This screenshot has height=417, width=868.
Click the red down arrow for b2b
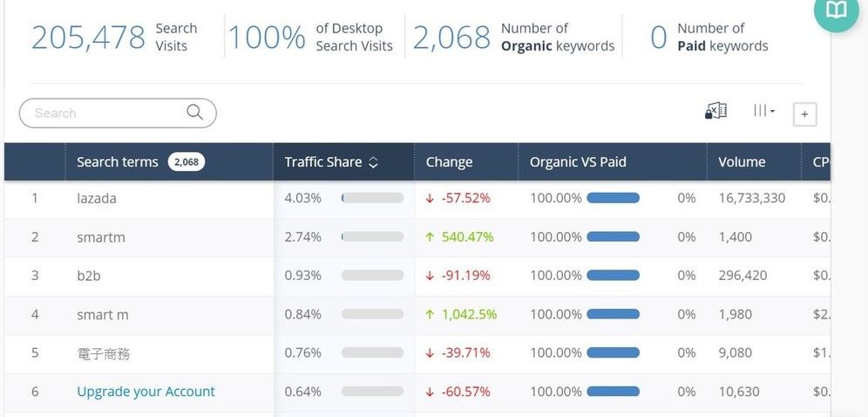430,276
